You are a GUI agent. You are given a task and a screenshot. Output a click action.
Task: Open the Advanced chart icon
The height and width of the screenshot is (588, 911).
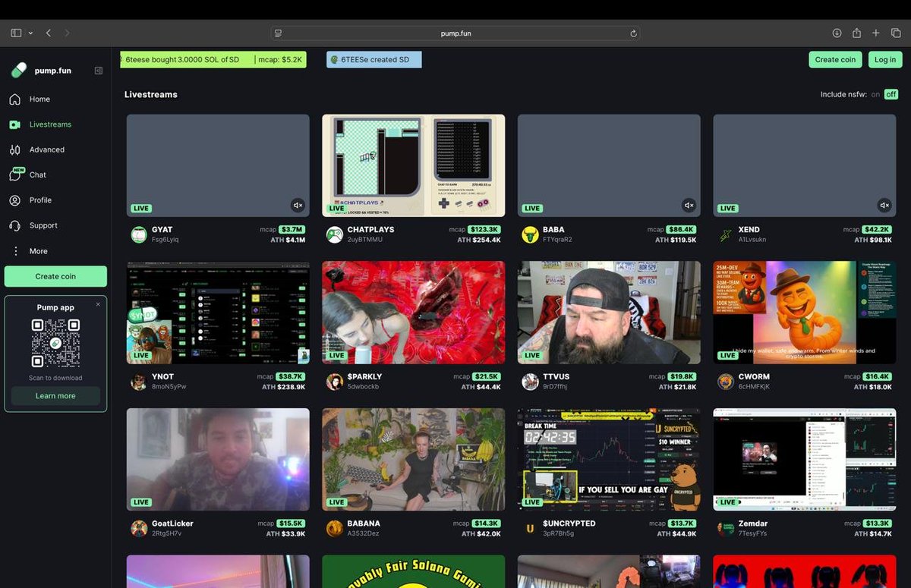point(15,149)
